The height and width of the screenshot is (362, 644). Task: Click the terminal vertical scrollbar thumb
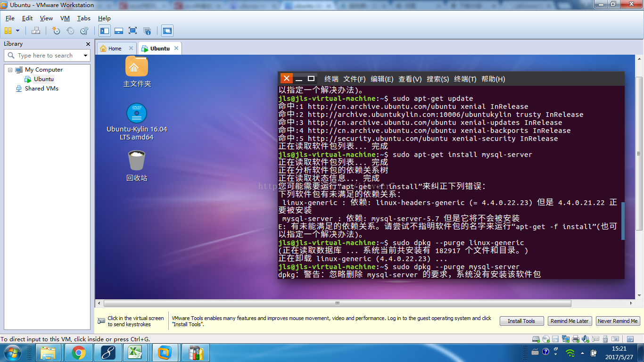pos(623,221)
